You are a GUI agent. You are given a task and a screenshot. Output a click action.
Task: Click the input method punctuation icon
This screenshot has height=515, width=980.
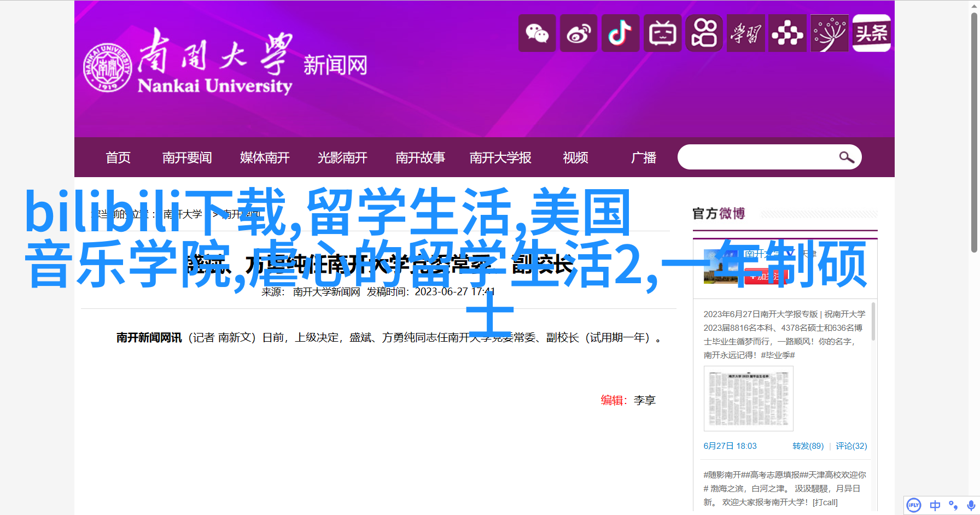tap(953, 505)
